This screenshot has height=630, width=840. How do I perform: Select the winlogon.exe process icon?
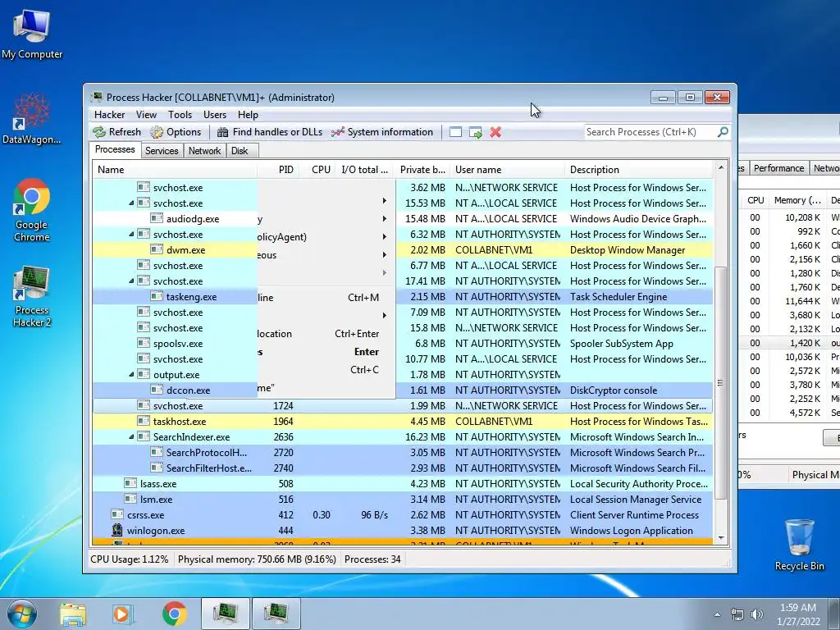tap(117, 531)
